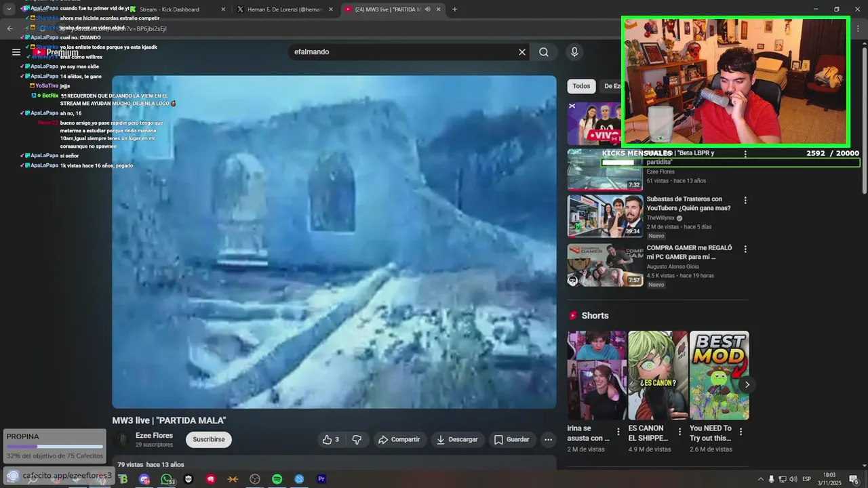
Task: Open the green B app in taskbar
Action: click(123, 479)
